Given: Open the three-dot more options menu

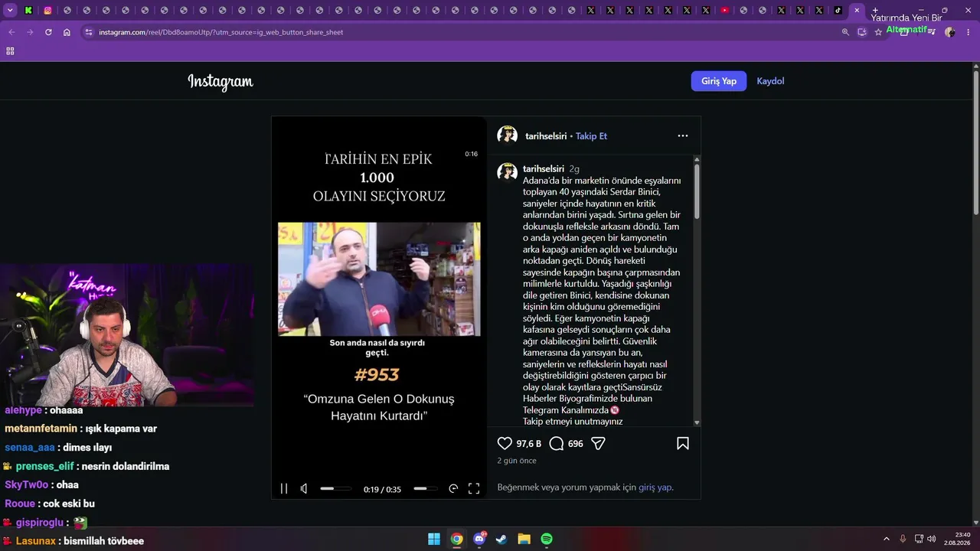Looking at the screenshot, I should (683, 136).
